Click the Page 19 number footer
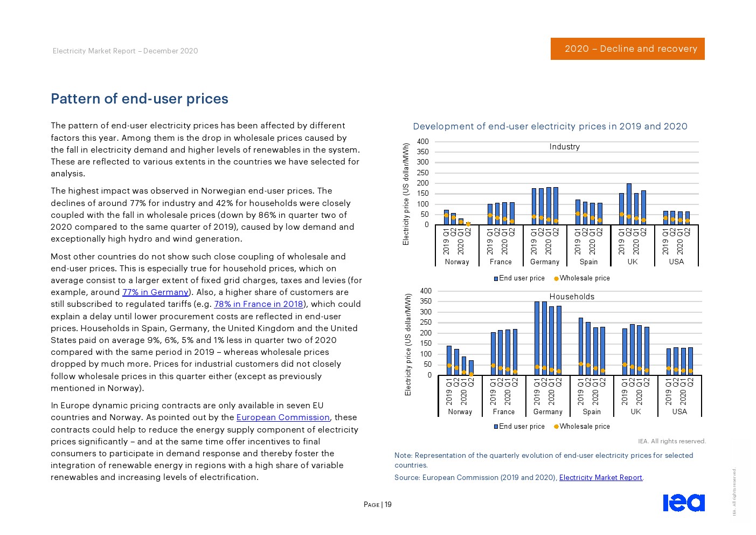The width and height of the screenshot is (756, 535). pos(378,505)
